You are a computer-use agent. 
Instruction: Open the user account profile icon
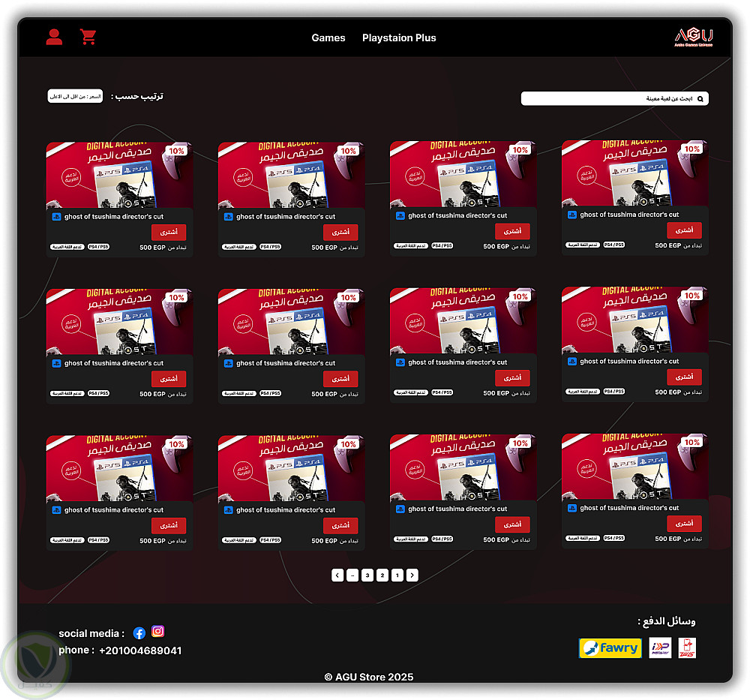(x=54, y=37)
